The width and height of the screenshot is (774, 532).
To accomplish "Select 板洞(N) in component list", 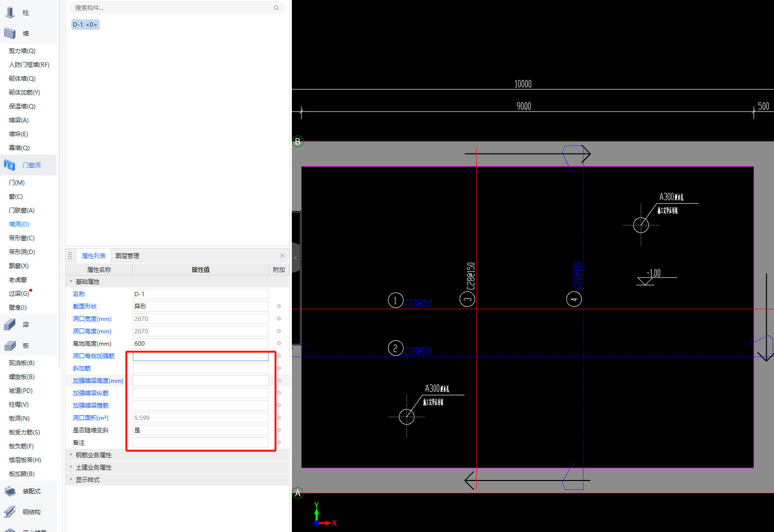I will pyautogui.click(x=19, y=418).
